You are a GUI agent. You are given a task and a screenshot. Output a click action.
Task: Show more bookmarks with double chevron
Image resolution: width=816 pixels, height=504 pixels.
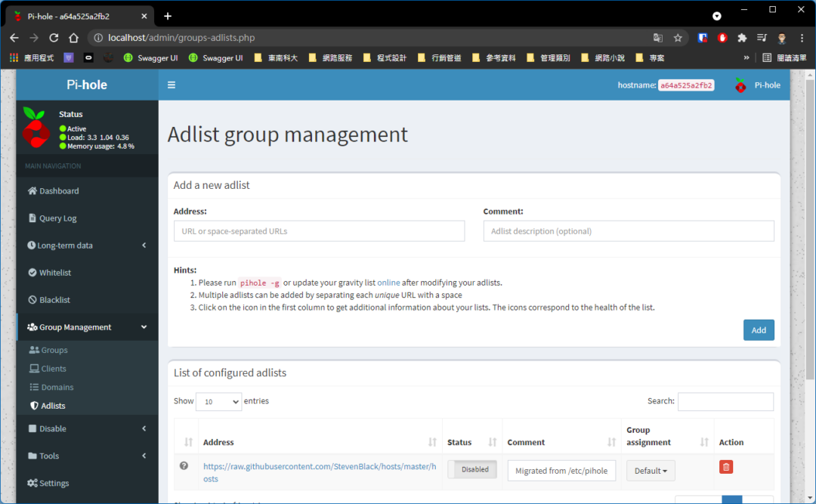coord(746,57)
